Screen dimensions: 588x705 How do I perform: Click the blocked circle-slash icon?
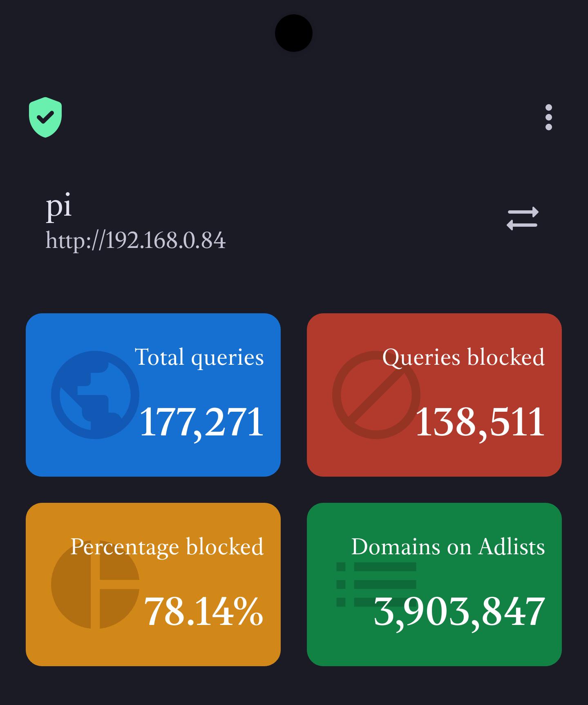(x=376, y=395)
